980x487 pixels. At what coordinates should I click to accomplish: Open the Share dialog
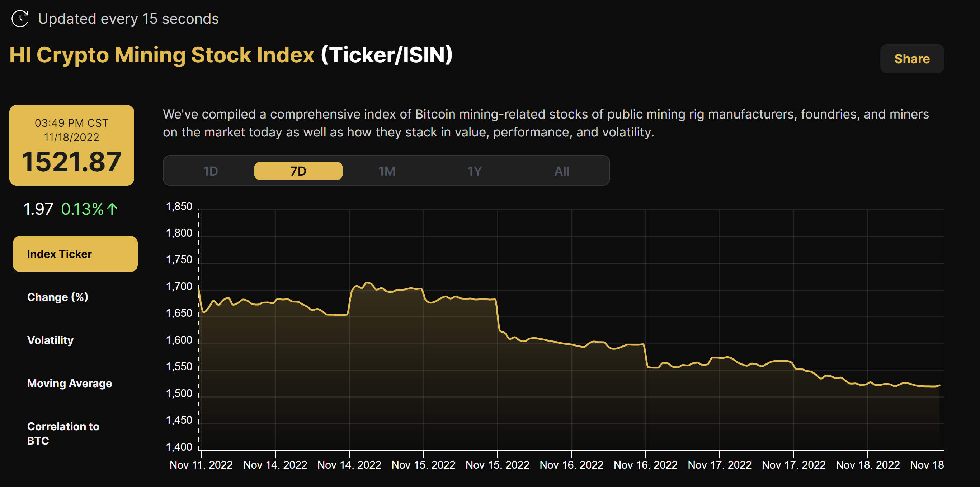tap(911, 58)
